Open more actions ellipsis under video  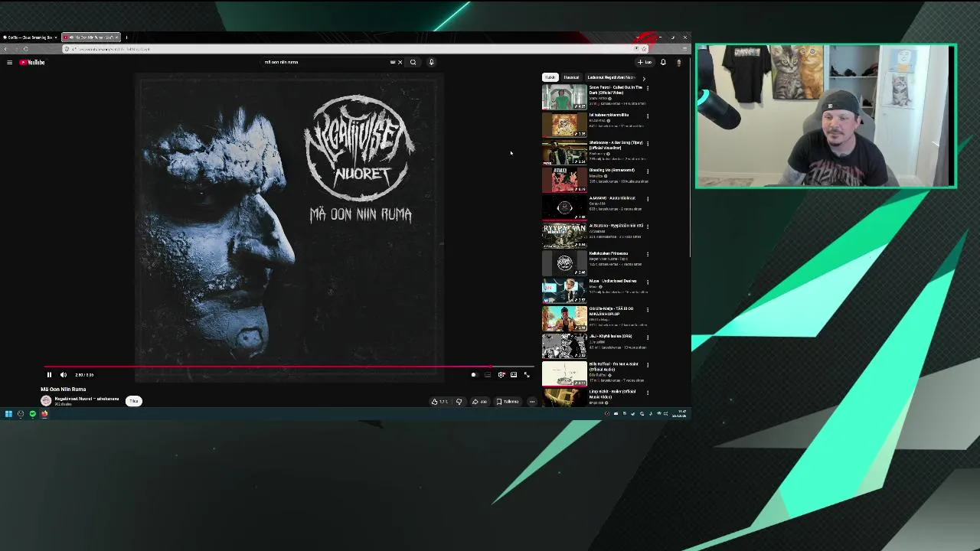(x=532, y=402)
